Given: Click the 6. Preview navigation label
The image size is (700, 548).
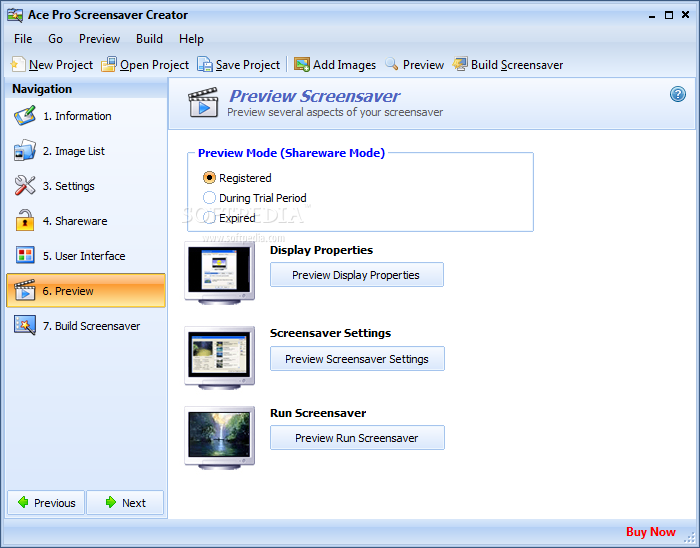Looking at the screenshot, I should (68, 291).
